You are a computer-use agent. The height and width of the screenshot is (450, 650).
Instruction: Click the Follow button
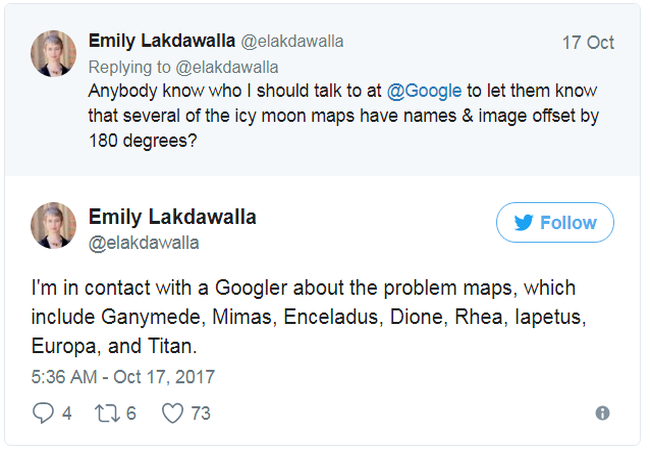555,223
